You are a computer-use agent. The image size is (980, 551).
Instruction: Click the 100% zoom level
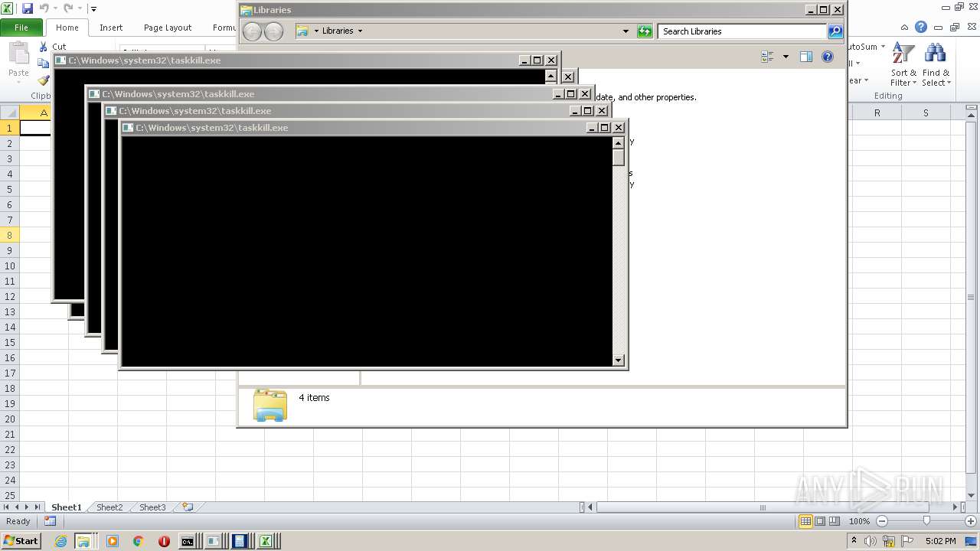859,521
